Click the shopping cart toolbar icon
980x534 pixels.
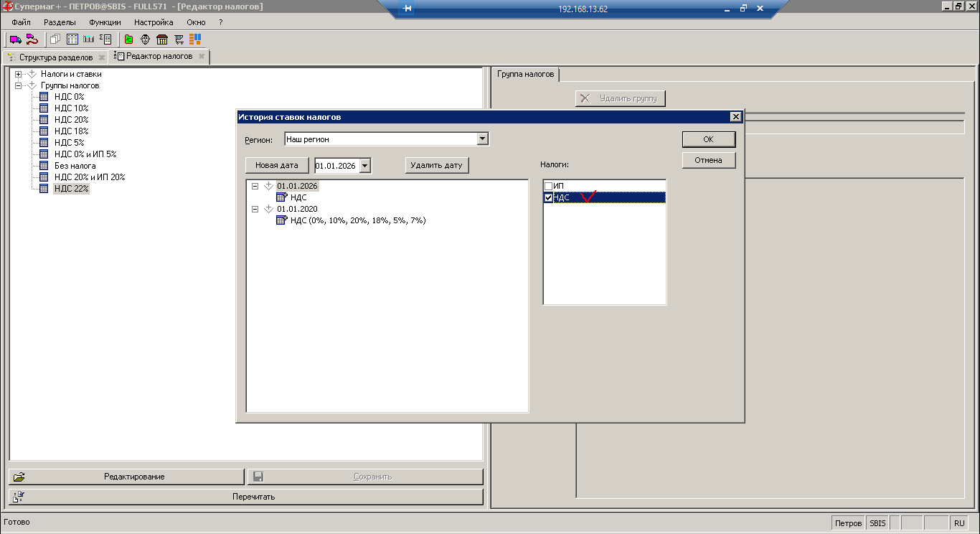[x=179, y=39]
